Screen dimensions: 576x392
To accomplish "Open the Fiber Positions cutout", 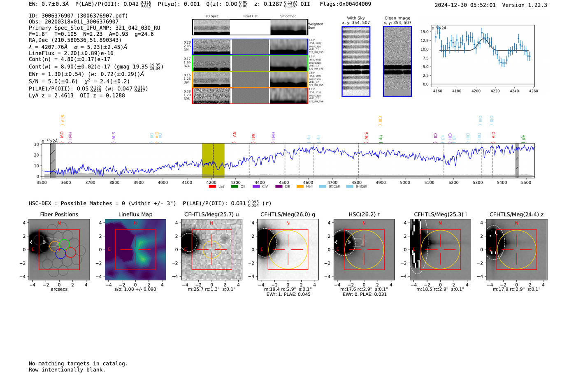I will pyautogui.click(x=59, y=250).
